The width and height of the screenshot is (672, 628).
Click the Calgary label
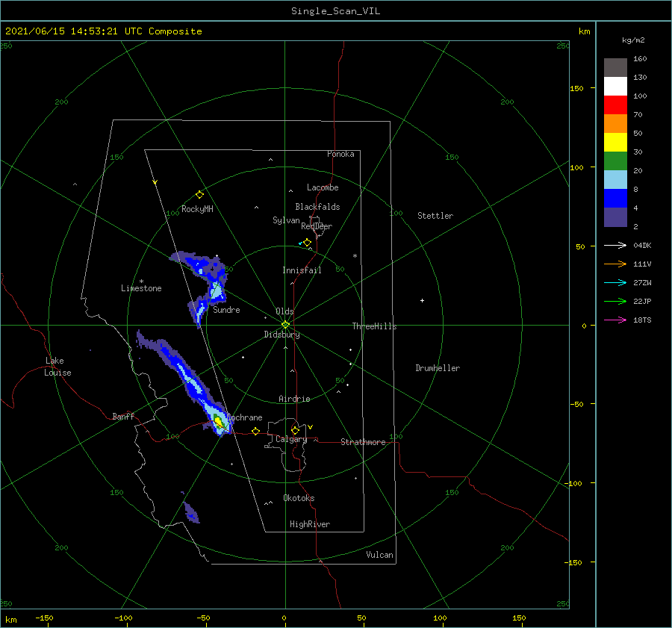(x=291, y=439)
